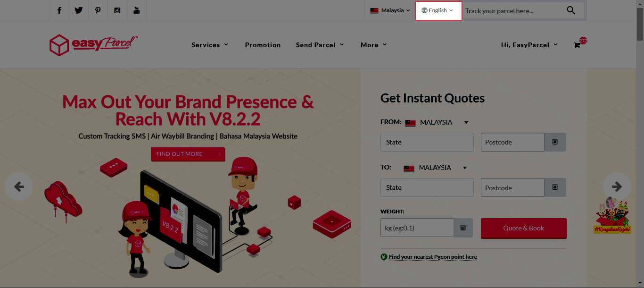Image resolution: width=644 pixels, height=288 pixels.
Task: Open the shopping cart icon
Action: pyautogui.click(x=577, y=45)
